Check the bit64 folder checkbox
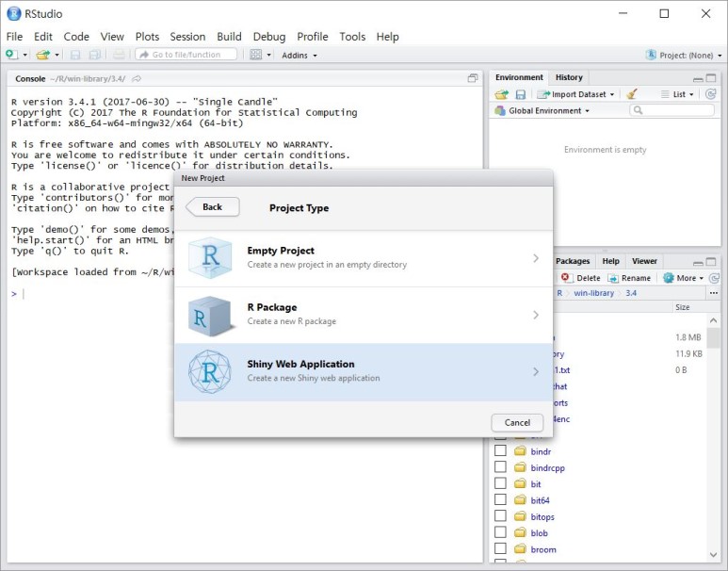The height and width of the screenshot is (571, 728). click(500, 499)
